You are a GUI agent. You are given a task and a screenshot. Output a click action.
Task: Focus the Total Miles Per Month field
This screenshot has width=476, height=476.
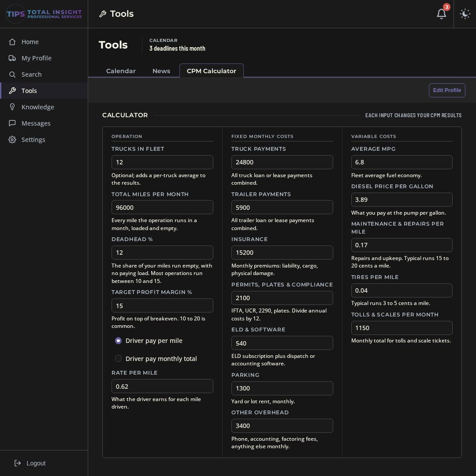click(162, 207)
